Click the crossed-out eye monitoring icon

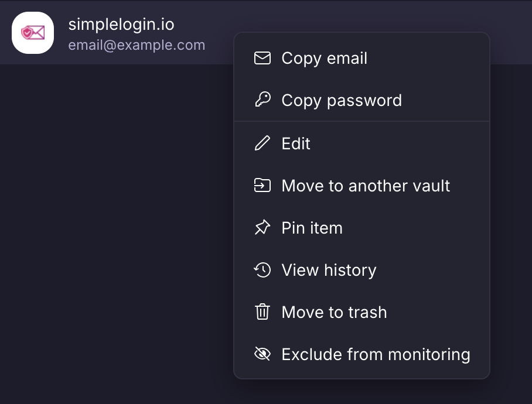click(262, 354)
